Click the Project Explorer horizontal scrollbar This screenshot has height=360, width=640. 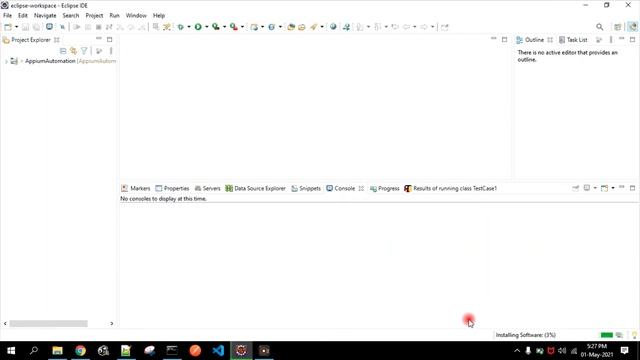[x=49, y=324]
